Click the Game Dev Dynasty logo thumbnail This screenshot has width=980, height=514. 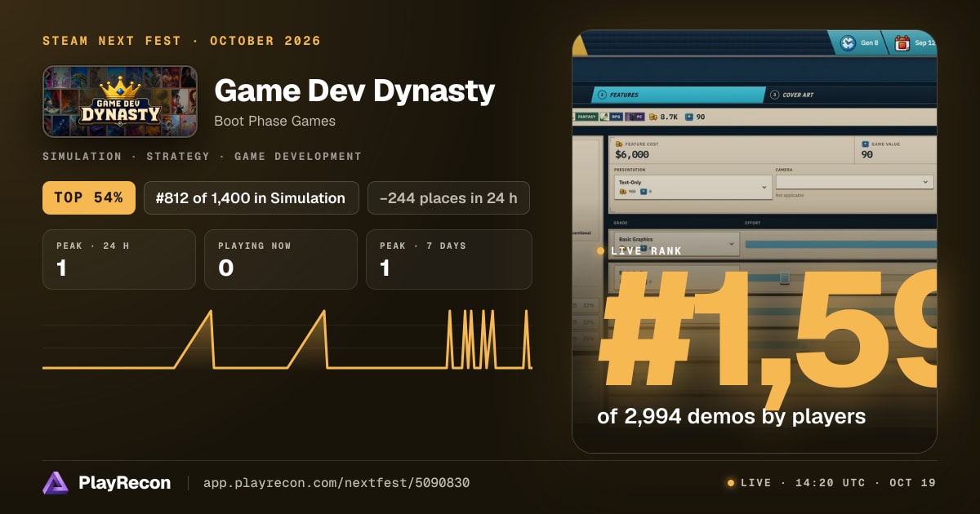pos(119,101)
